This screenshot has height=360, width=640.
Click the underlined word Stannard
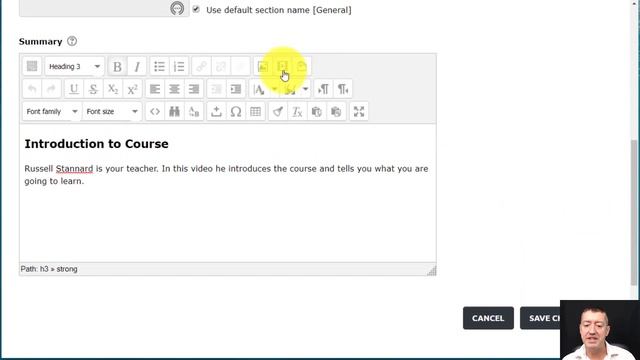pos(74,169)
